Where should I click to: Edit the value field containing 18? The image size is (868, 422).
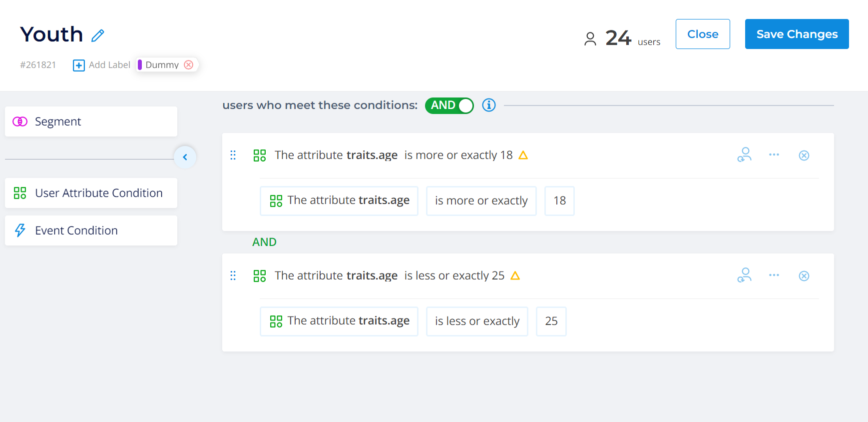[x=559, y=201]
